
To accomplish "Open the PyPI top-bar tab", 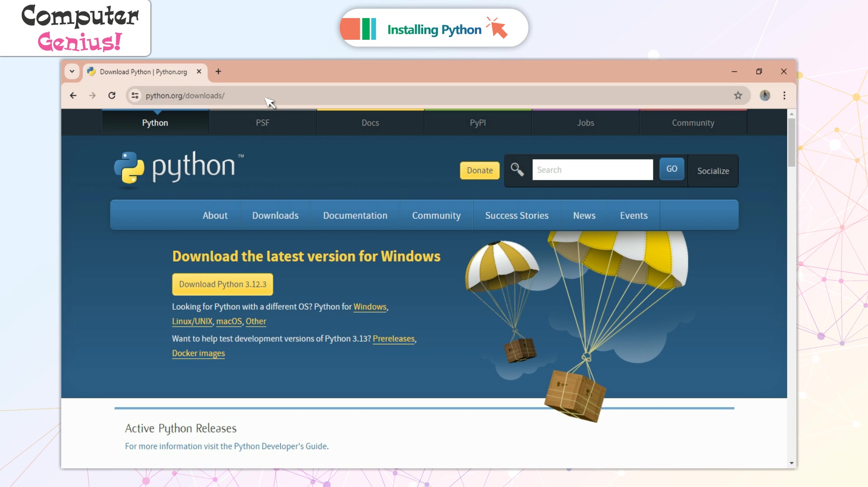I will (x=478, y=122).
